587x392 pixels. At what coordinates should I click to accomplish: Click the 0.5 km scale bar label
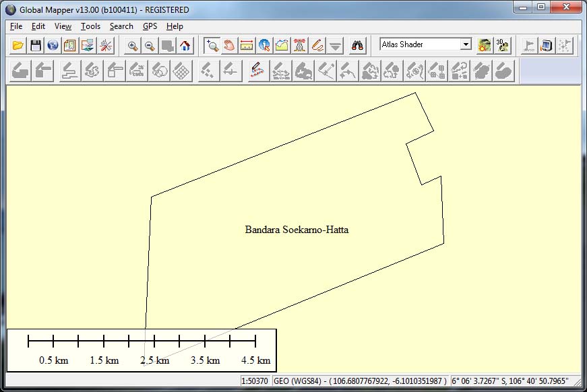point(53,360)
